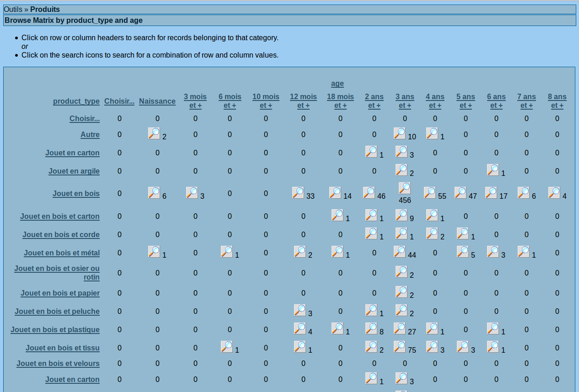Open the Outils breadcrumb link
The image size is (579, 392).
tap(13, 9)
